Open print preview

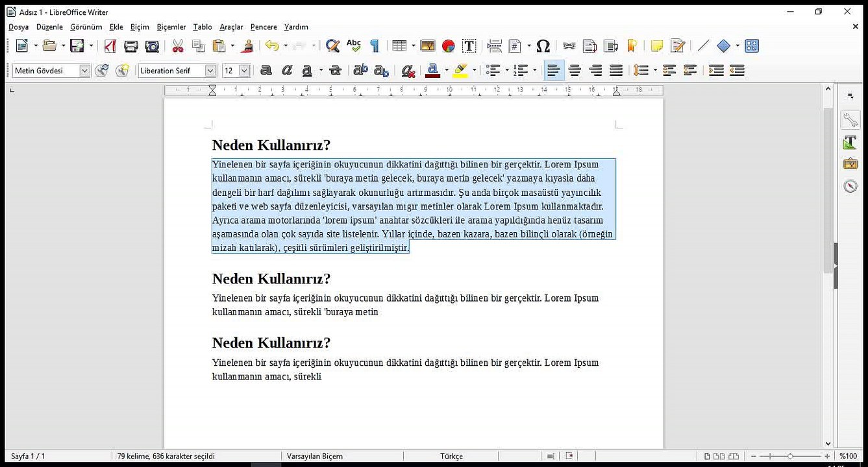coord(152,45)
